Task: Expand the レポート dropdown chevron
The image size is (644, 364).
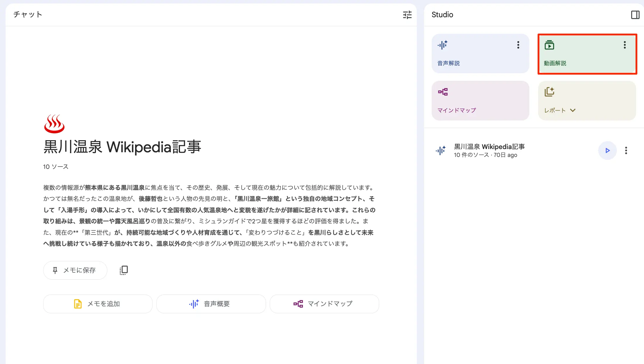Action: tap(573, 110)
